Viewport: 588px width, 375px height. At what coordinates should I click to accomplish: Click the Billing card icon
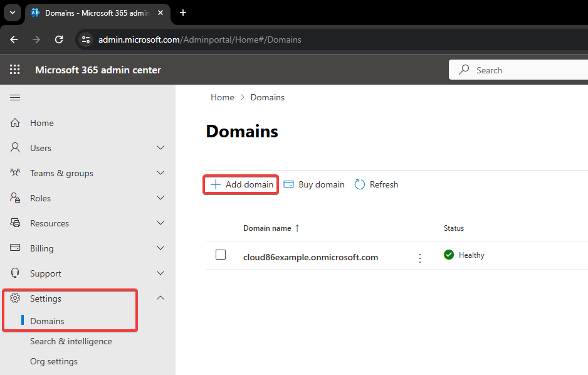click(15, 248)
